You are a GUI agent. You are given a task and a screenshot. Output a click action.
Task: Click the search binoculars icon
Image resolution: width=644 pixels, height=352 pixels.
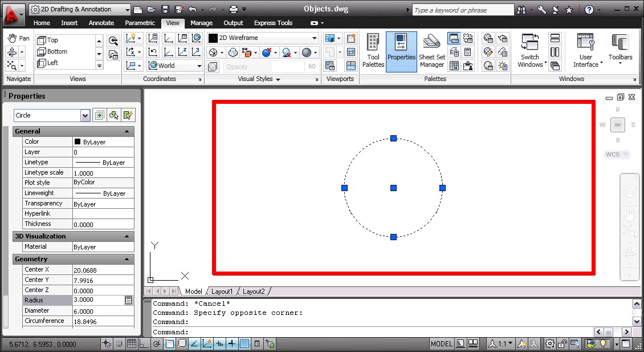click(521, 10)
